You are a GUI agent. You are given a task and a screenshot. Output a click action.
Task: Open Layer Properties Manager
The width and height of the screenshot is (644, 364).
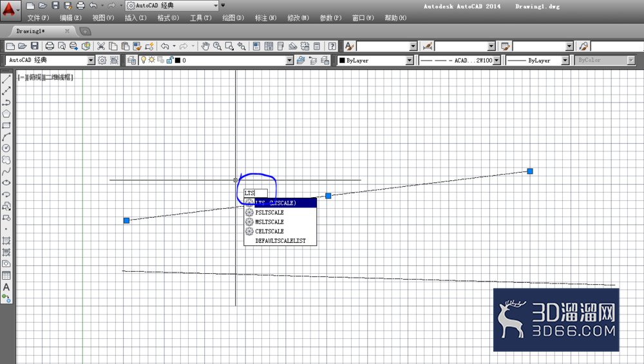[131, 61]
